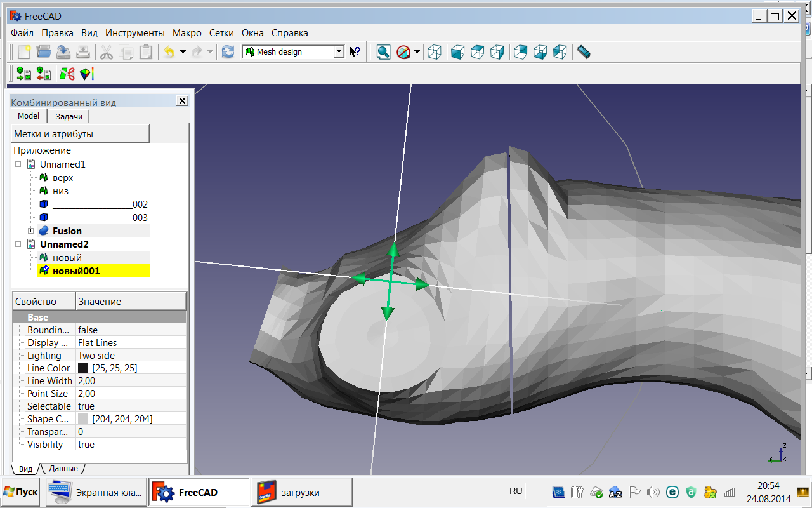Screen dimensions: 812x508
Task: Expand the Fusion tree node
Action: pyautogui.click(x=30, y=231)
